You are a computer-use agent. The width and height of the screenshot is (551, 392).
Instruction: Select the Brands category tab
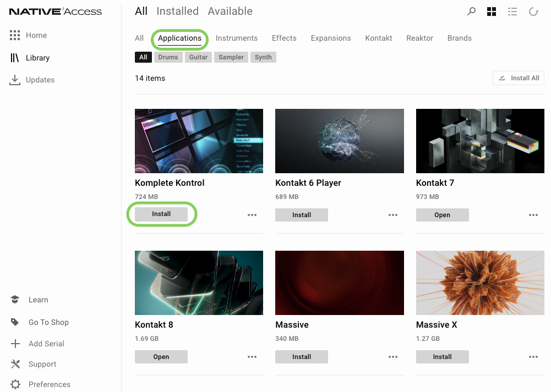tap(459, 38)
